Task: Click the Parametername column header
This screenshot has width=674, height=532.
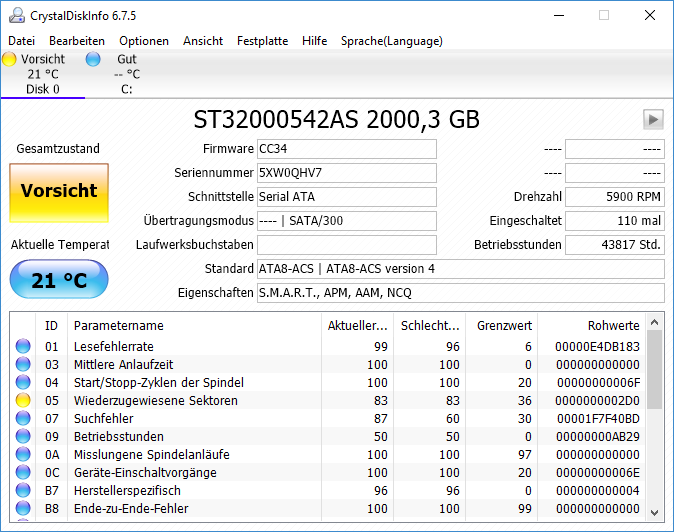Action: pos(194,326)
